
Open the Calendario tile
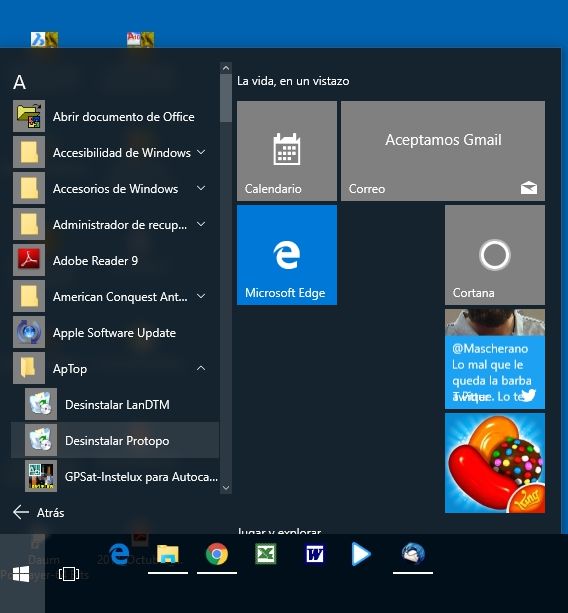click(x=287, y=151)
